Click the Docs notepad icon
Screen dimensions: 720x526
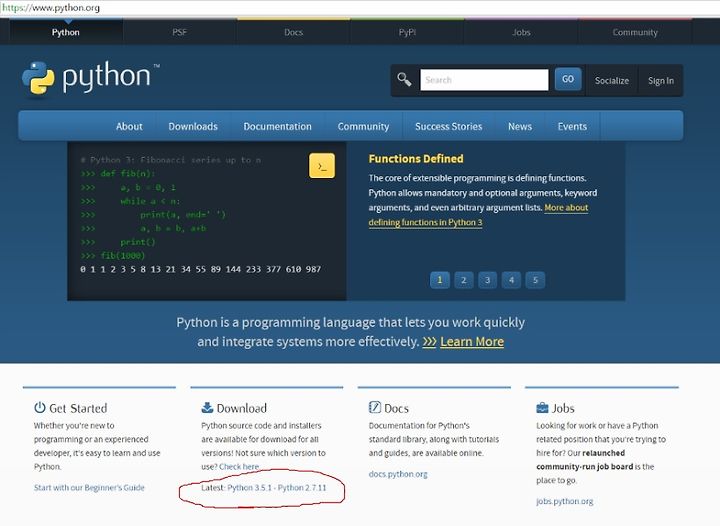[x=375, y=407]
